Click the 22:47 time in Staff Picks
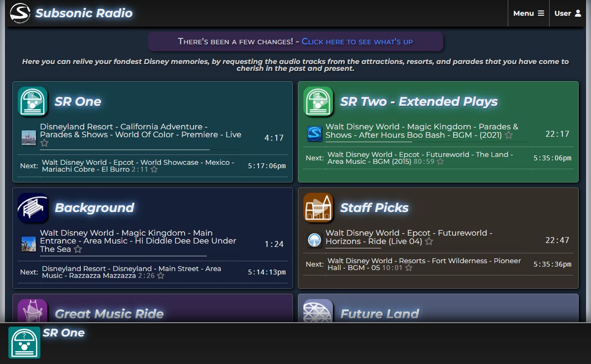The width and height of the screenshot is (591, 364). coord(558,240)
